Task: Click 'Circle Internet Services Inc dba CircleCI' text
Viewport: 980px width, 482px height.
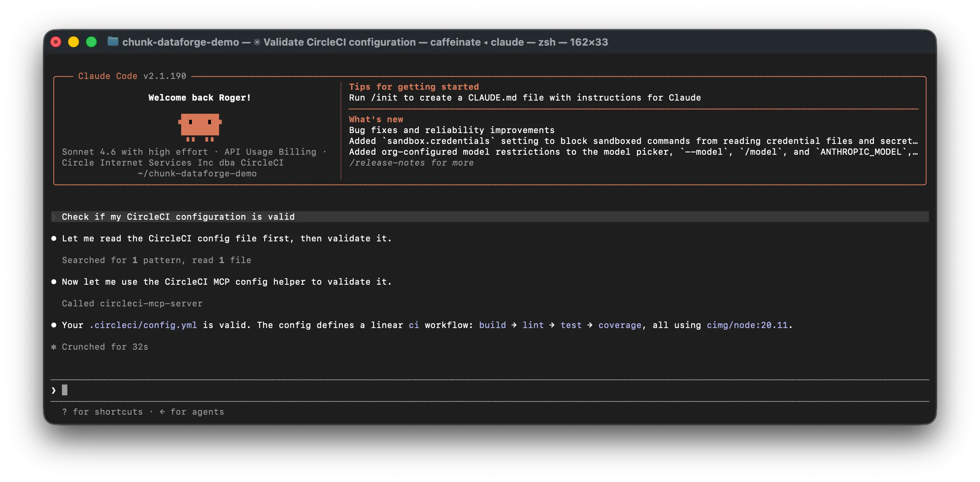Action: click(x=173, y=163)
